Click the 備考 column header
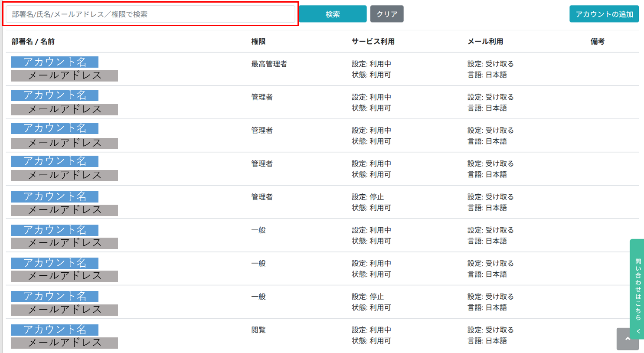Viewport: 644px width, 353px height. pos(597,42)
